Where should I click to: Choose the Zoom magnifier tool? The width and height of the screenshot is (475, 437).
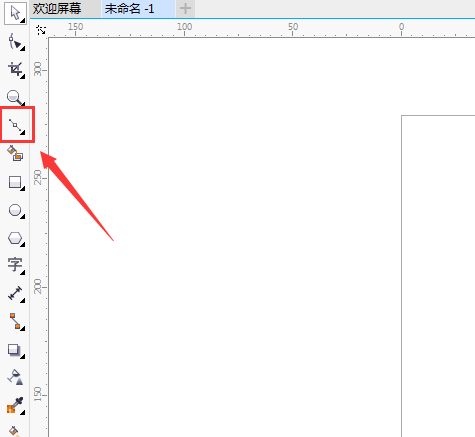click(x=15, y=98)
